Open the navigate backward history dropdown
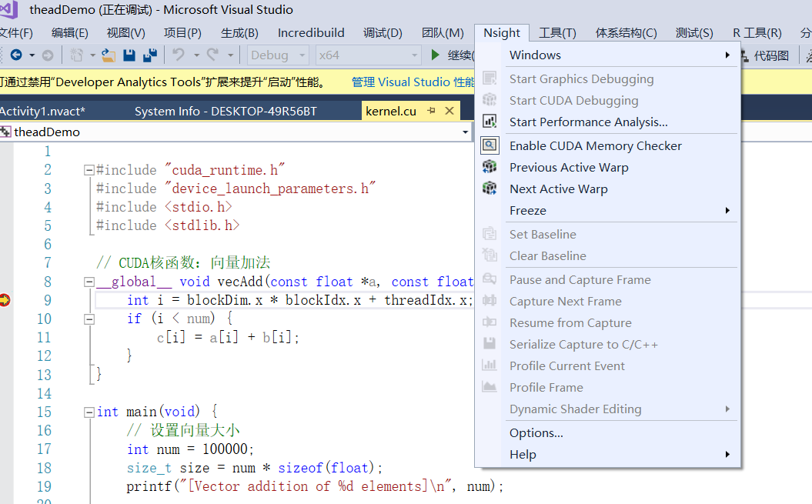The height and width of the screenshot is (504, 812). (x=32, y=55)
